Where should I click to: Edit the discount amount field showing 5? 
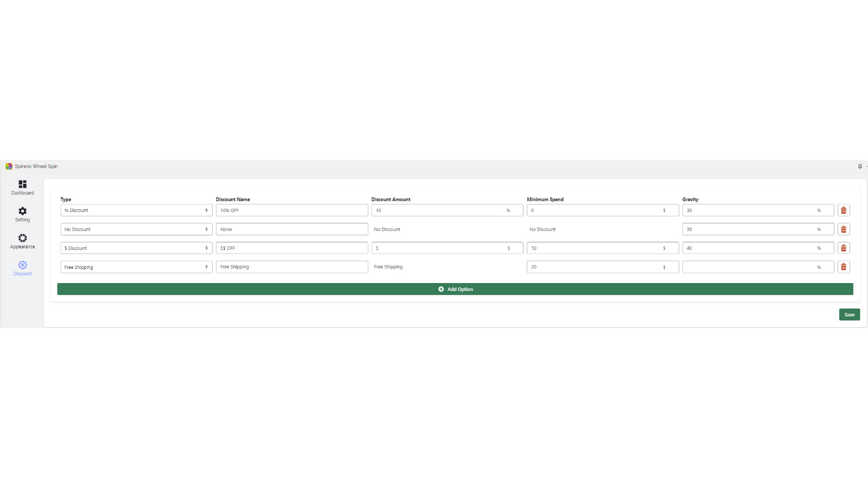[x=447, y=248]
